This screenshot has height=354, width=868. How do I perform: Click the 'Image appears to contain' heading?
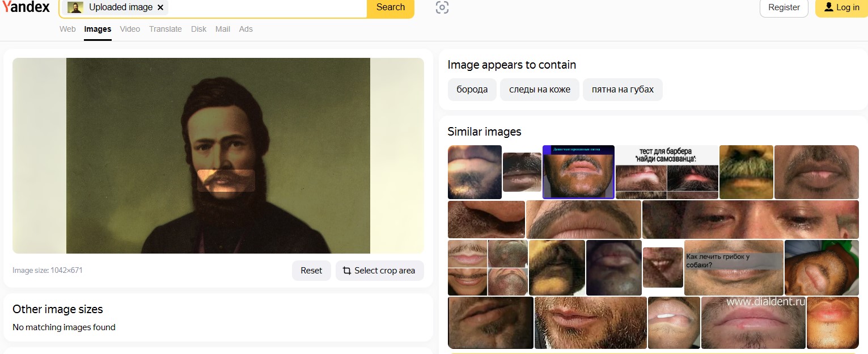click(512, 65)
